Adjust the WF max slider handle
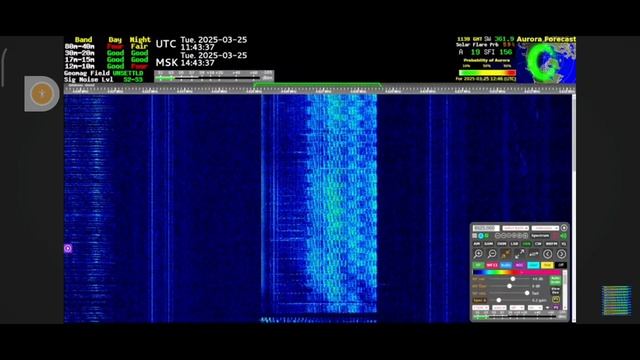Screen dimensions: 640x360 pos(513,279)
